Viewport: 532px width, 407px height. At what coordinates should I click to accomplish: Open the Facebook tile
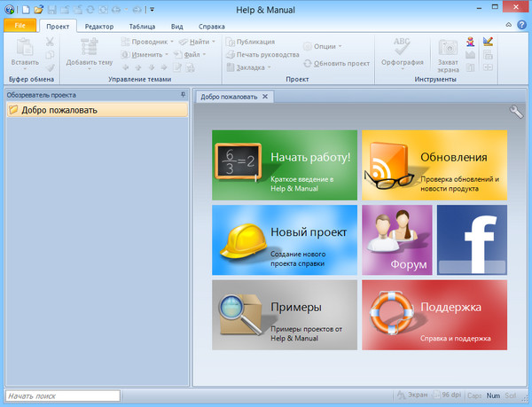472,239
